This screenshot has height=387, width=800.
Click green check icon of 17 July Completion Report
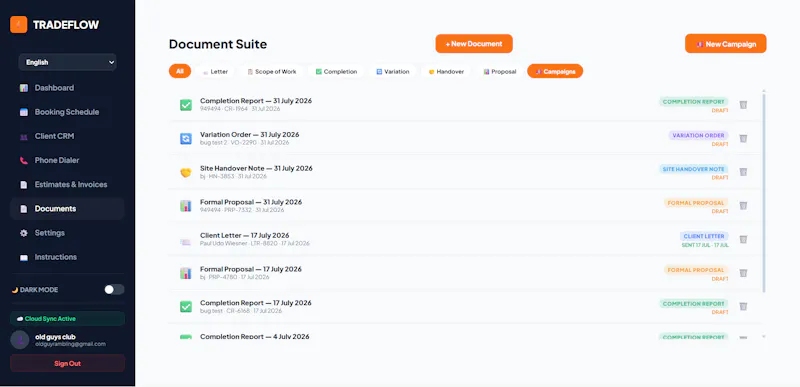click(x=186, y=307)
